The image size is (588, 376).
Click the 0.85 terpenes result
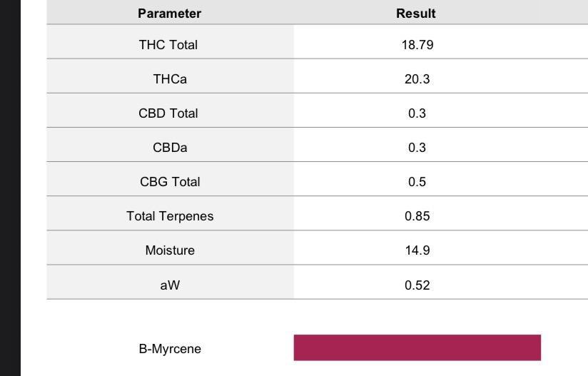click(417, 216)
